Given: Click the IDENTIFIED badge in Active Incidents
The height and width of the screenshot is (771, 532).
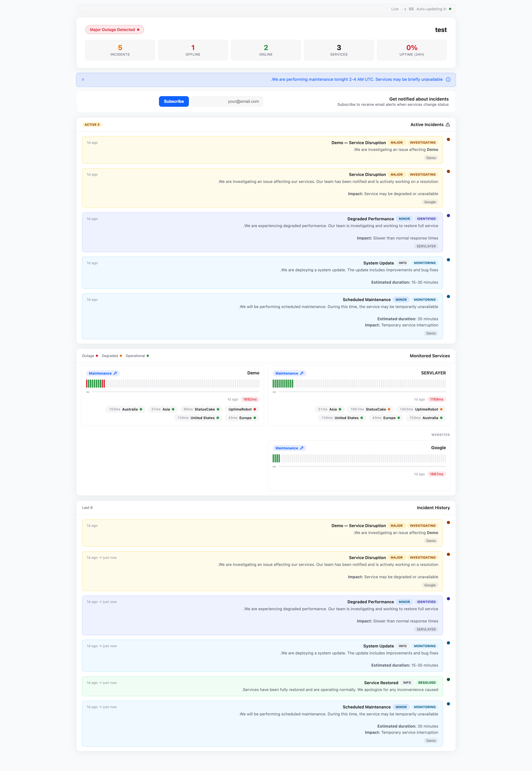Looking at the screenshot, I should (426, 219).
